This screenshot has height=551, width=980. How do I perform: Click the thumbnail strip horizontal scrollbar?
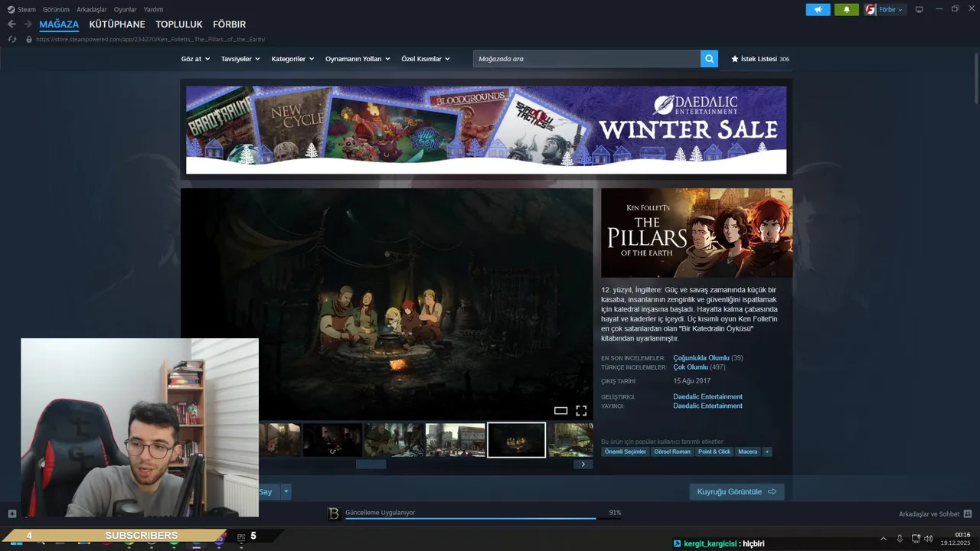tap(371, 464)
